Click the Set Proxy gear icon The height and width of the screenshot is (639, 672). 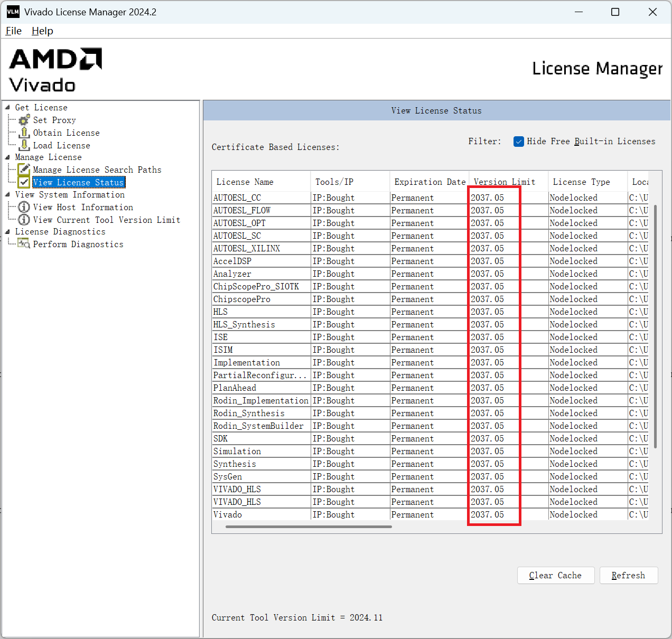tap(24, 120)
